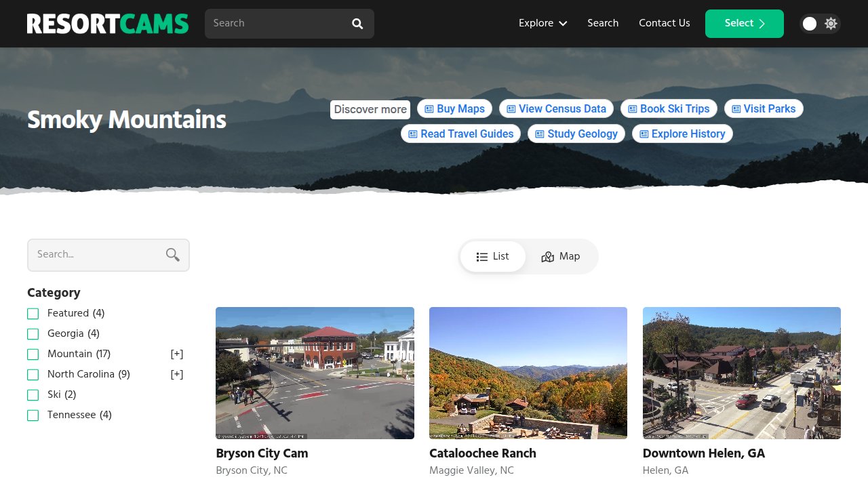Click the Discover more label
Image resolution: width=868 pixels, height=488 pixels.
(x=370, y=109)
